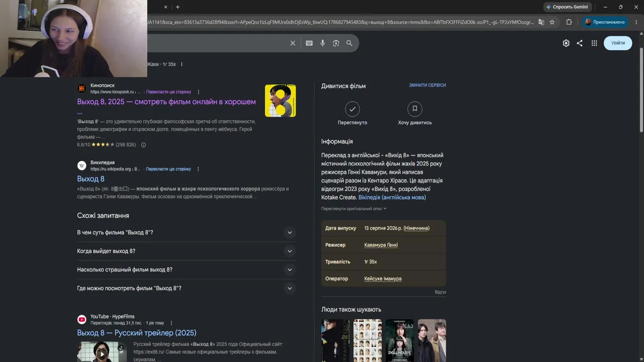Click the about-rating info icon under Kinopoisk

143,145
